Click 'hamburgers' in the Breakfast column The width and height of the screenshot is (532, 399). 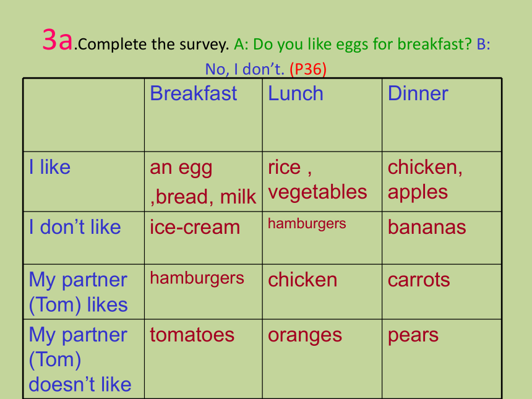click(197, 278)
